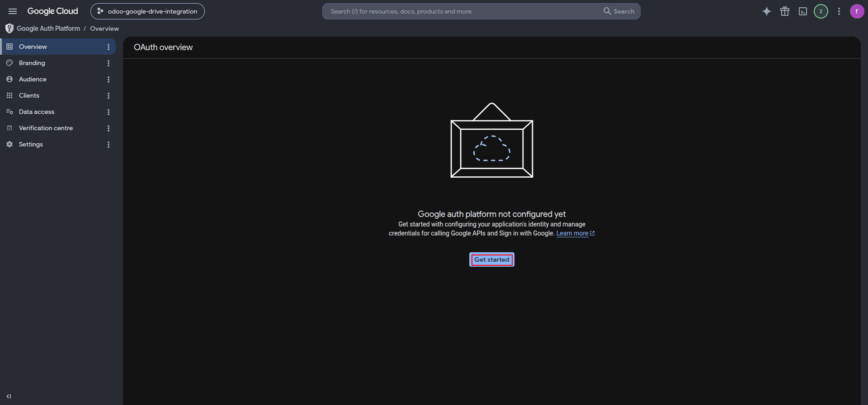
Task: Click the Clients grid icon
Action: [x=9, y=95]
